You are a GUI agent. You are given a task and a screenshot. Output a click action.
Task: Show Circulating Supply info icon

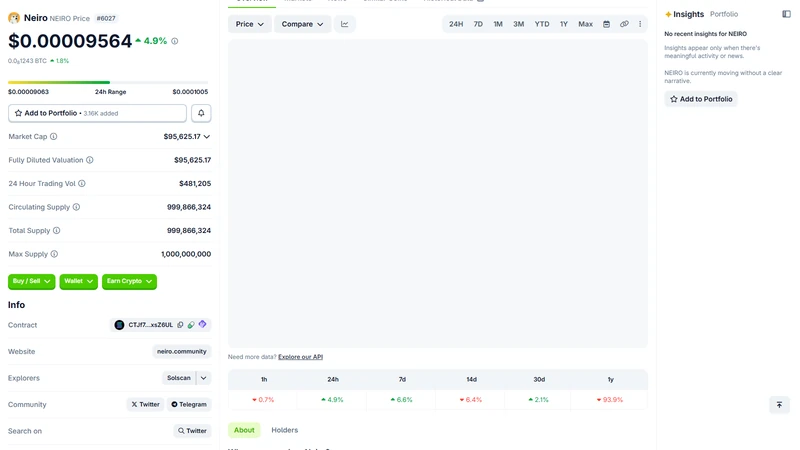pyautogui.click(x=77, y=207)
